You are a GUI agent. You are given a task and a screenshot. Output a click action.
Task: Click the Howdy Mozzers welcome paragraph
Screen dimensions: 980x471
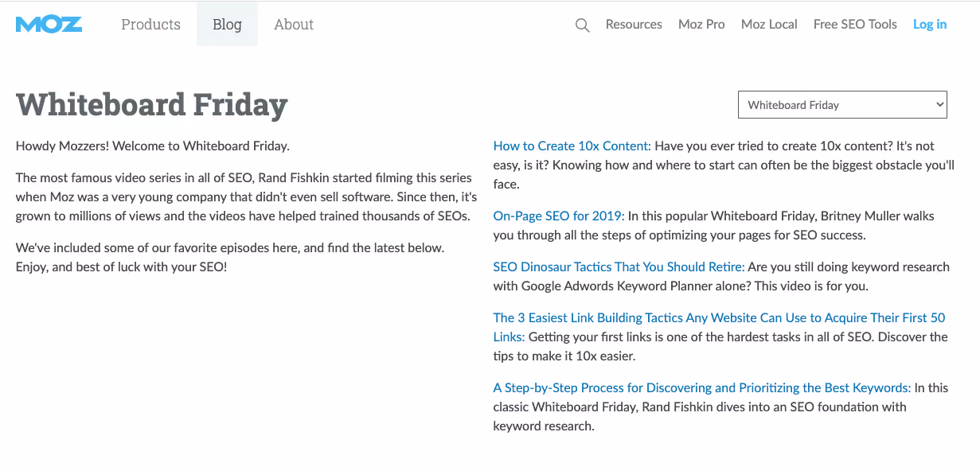pyautogui.click(x=153, y=146)
